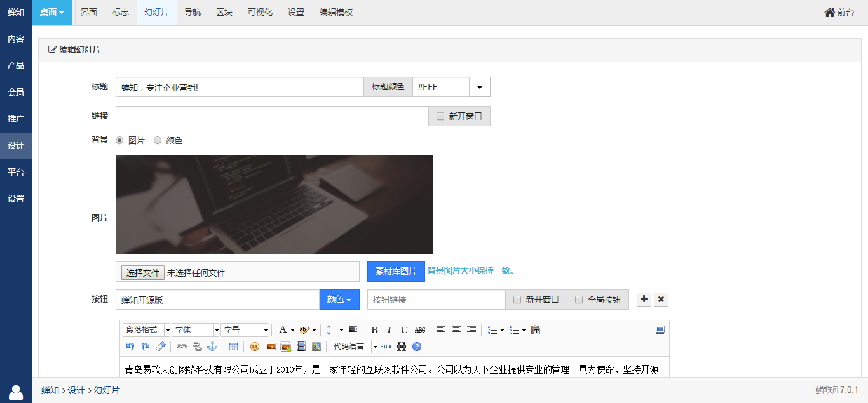
Task: Open the 标题颜色 color dropdown arrow
Action: (480, 87)
